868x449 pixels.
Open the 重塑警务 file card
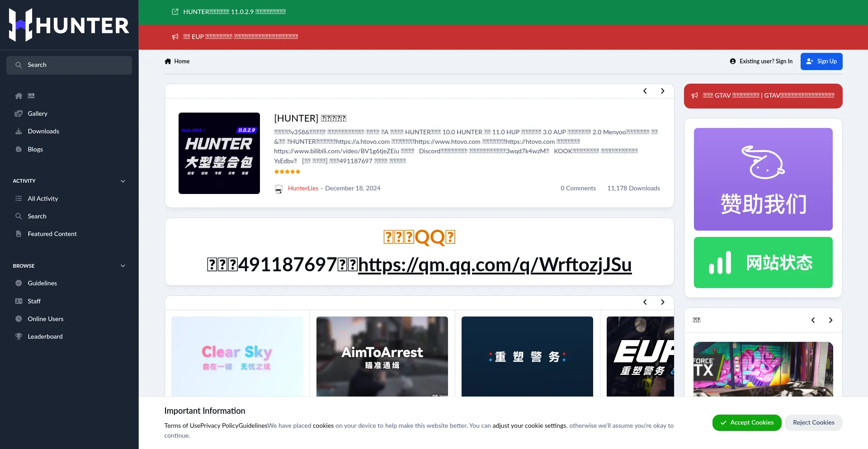(x=527, y=357)
